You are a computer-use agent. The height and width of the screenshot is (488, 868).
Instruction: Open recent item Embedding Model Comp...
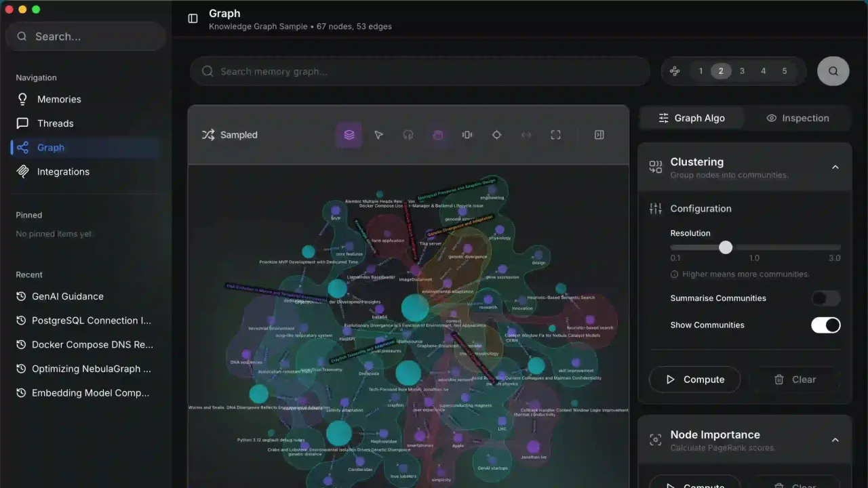coord(85,393)
